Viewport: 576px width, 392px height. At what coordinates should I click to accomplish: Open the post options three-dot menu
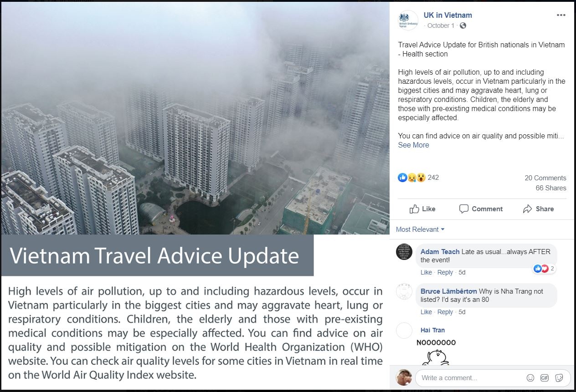pos(561,15)
